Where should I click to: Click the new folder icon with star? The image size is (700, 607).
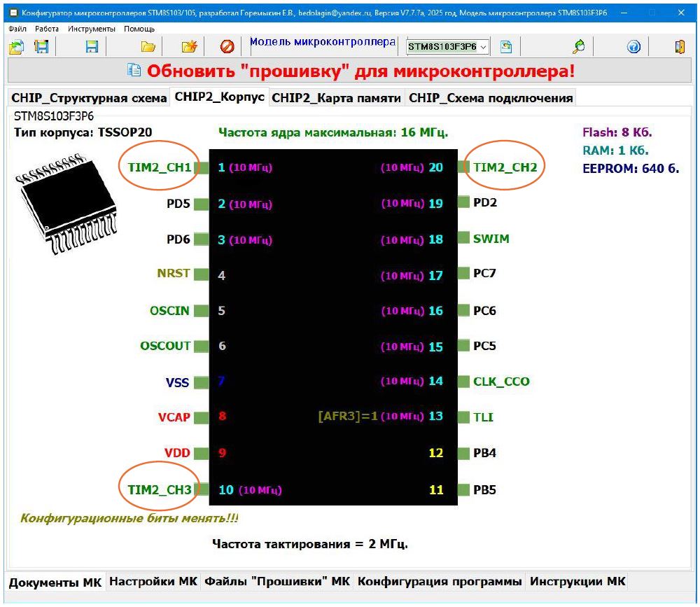pyautogui.click(x=189, y=46)
